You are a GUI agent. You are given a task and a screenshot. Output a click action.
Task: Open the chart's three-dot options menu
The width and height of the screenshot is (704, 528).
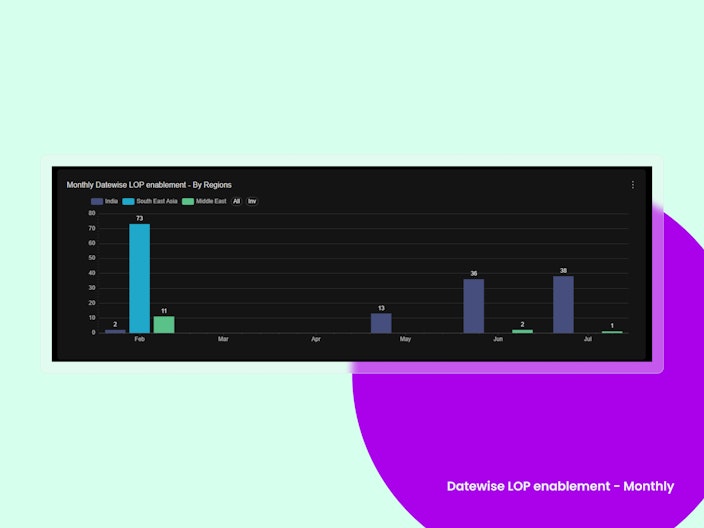pyautogui.click(x=633, y=185)
